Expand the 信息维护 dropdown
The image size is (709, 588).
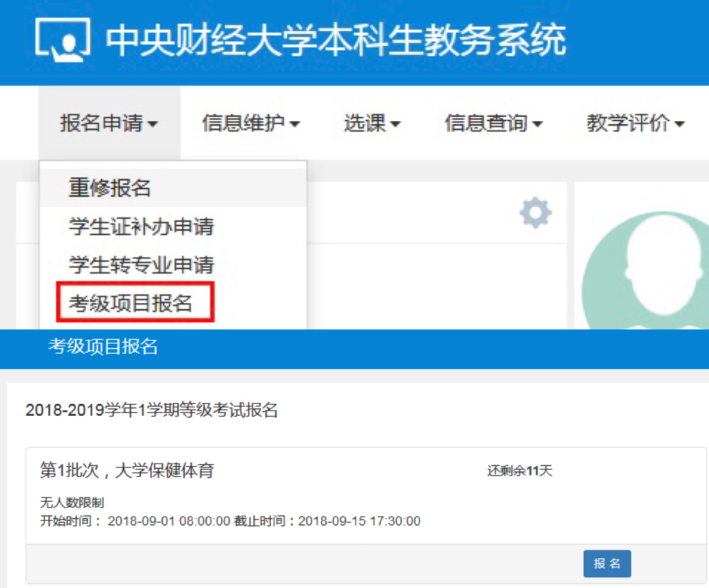click(x=251, y=123)
